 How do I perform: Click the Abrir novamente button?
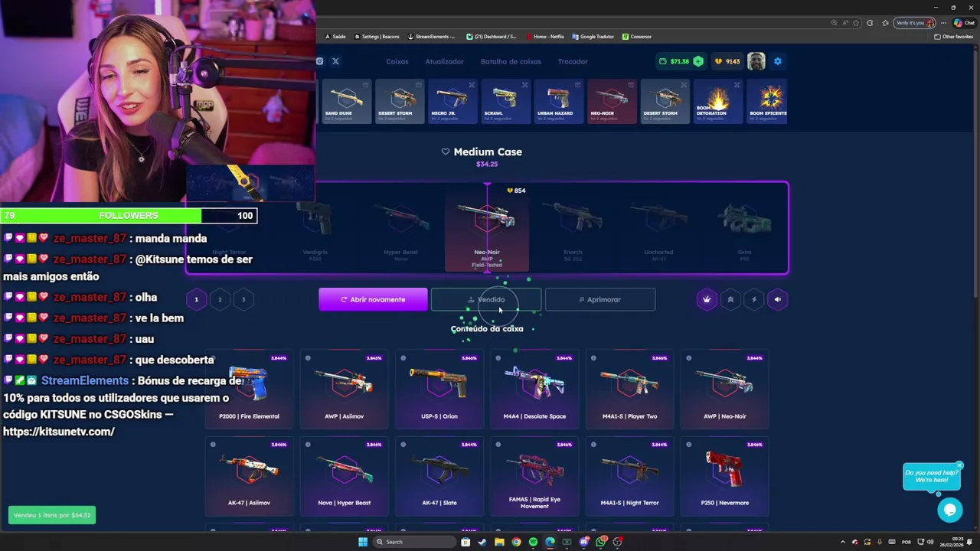pos(373,299)
